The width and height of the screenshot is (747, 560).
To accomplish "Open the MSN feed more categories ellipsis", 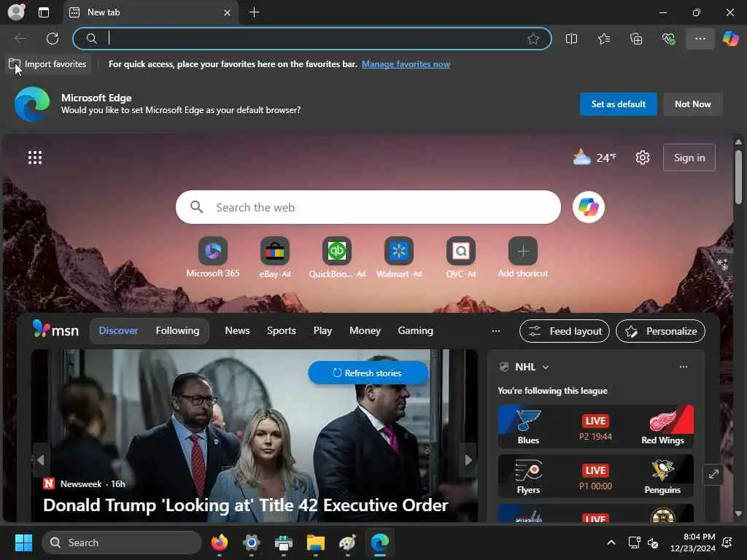I will 496,331.
